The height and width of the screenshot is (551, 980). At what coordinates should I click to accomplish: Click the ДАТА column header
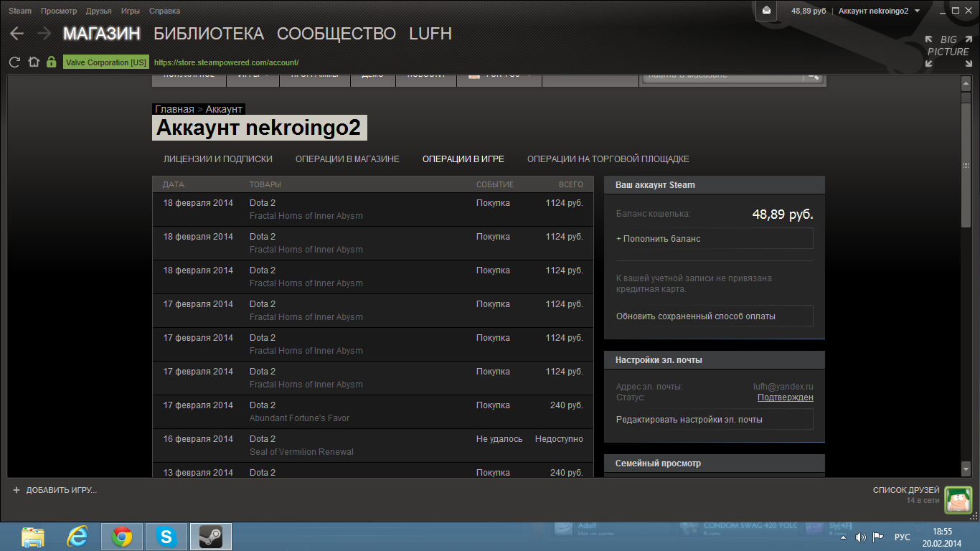click(174, 185)
